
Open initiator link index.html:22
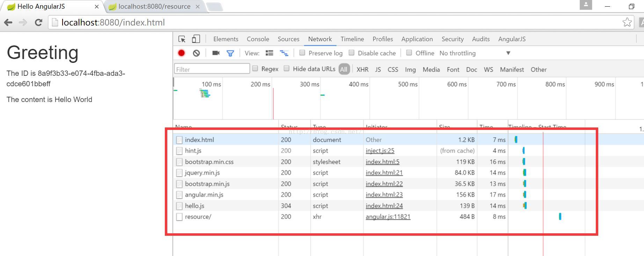coord(384,184)
